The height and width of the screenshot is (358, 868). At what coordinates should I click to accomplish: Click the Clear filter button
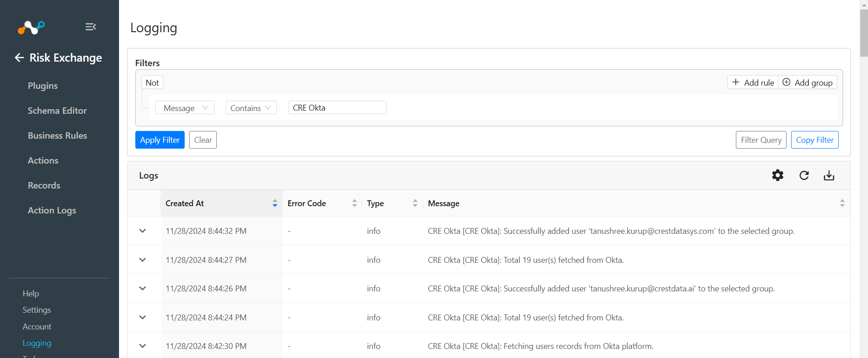point(203,140)
